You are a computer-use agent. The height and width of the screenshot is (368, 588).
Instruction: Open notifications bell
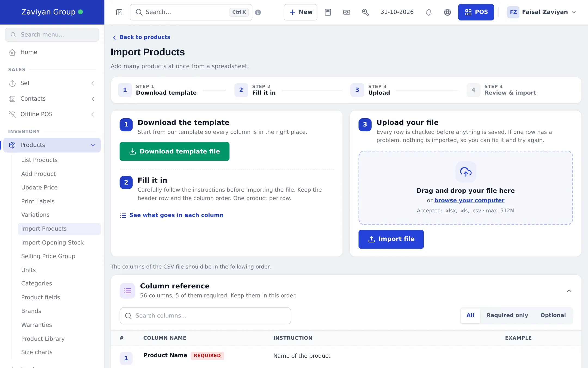pyautogui.click(x=429, y=12)
